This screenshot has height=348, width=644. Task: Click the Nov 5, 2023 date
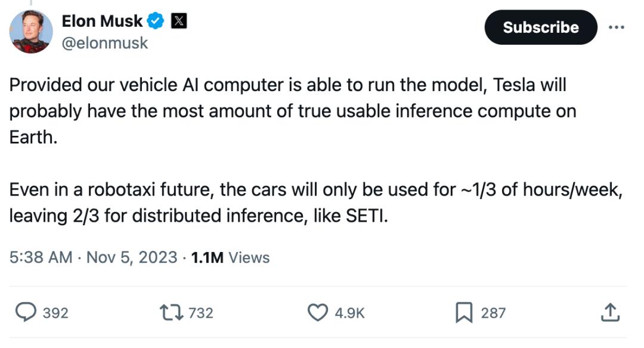click(x=132, y=257)
